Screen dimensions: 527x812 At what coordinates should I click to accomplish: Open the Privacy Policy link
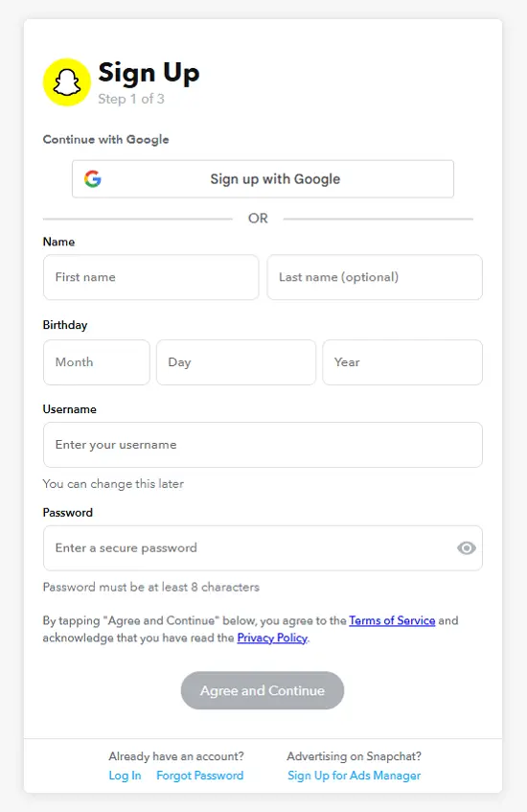click(272, 638)
